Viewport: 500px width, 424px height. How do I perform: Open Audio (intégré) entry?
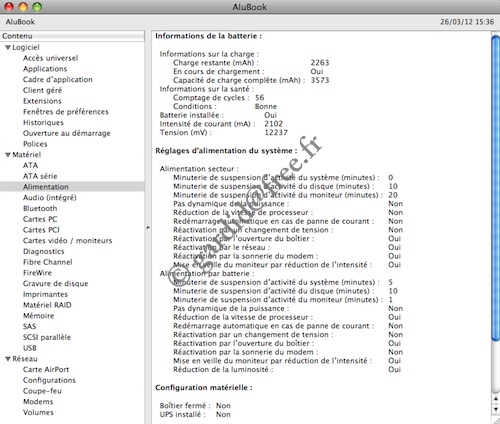50,198
